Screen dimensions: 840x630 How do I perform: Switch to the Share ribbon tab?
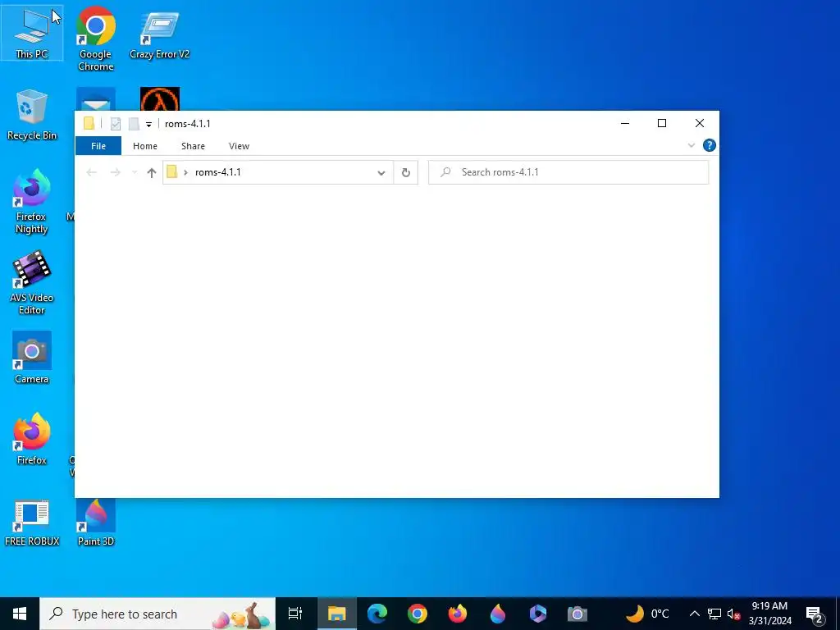[x=193, y=146]
